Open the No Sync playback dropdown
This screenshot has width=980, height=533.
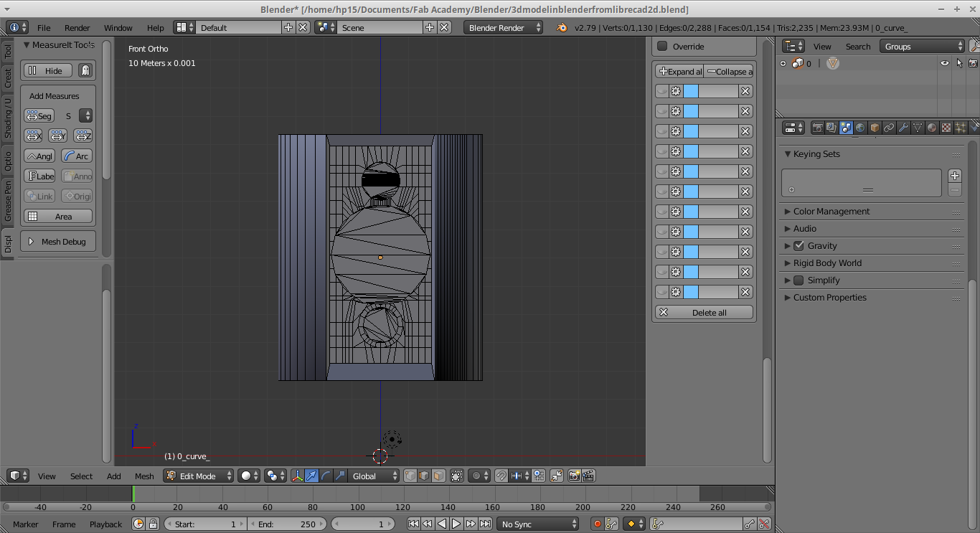(x=538, y=524)
